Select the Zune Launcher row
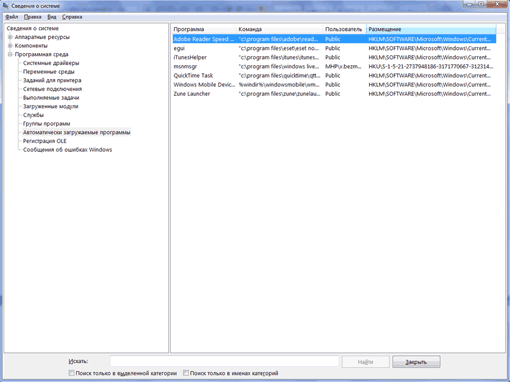This screenshot has width=510, height=382. [334, 94]
